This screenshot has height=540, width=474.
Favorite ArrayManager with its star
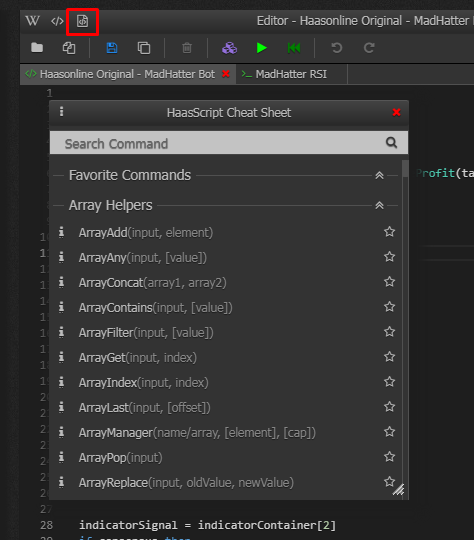pyautogui.click(x=389, y=432)
